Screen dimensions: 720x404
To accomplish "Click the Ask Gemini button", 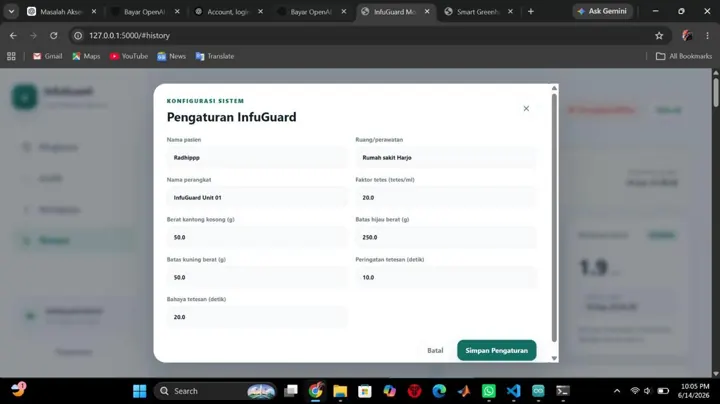I will click(x=602, y=11).
